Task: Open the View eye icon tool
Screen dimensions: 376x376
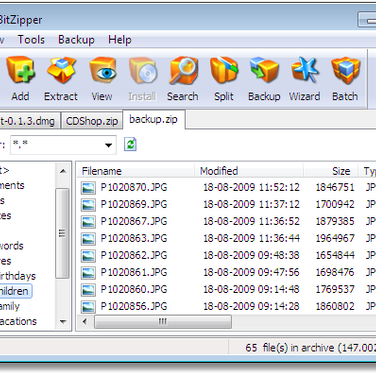Action: click(102, 70)
